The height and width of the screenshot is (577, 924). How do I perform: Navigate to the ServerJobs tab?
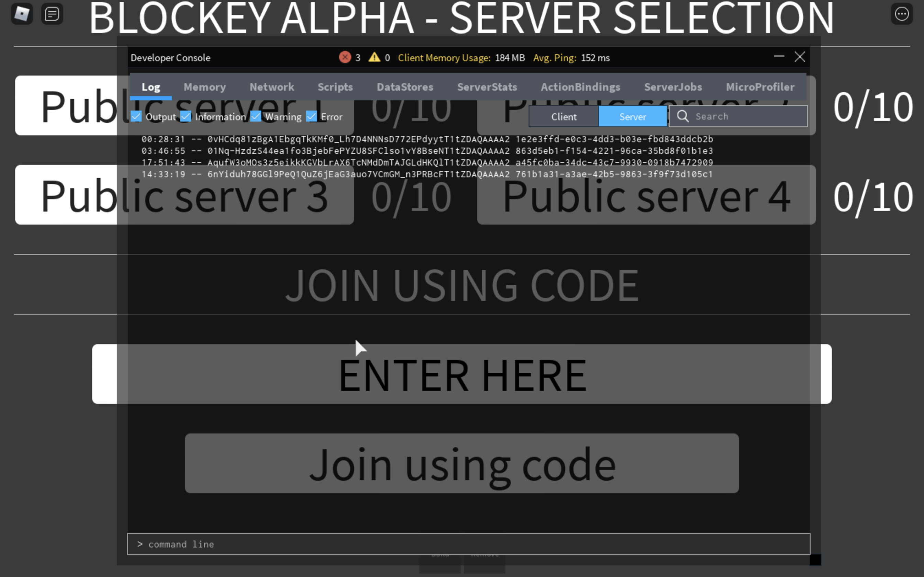(672, 87)
